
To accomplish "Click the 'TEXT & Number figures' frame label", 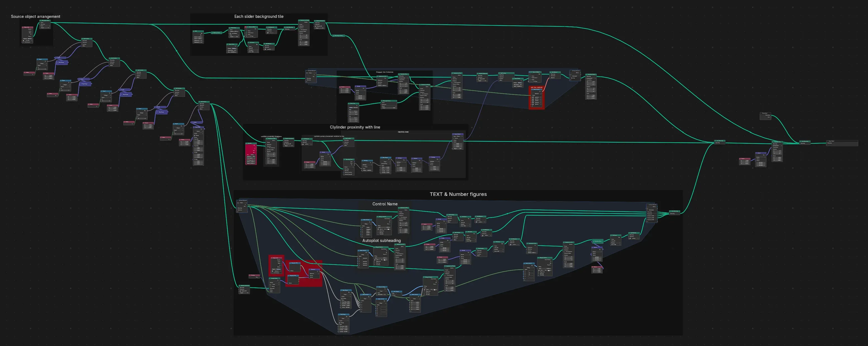I will (x=458, y=194).
